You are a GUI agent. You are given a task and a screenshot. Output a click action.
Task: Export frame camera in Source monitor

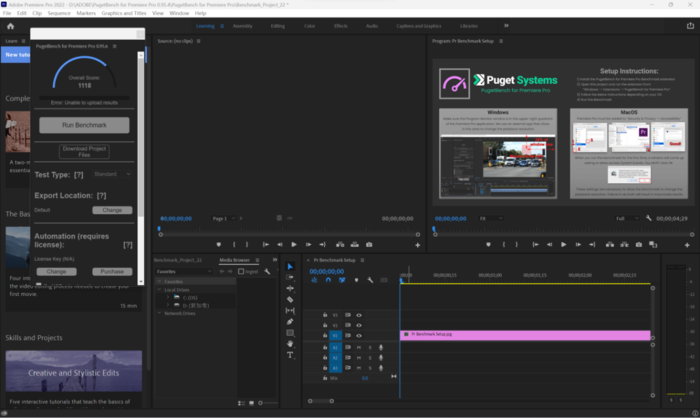[x=369, y=245]
